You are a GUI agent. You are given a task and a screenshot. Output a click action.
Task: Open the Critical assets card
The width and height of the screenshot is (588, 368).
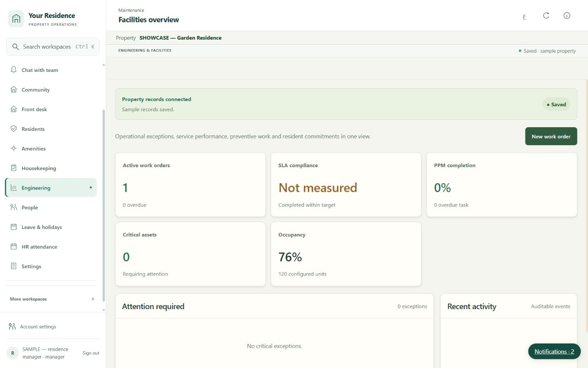pos(190,254)
